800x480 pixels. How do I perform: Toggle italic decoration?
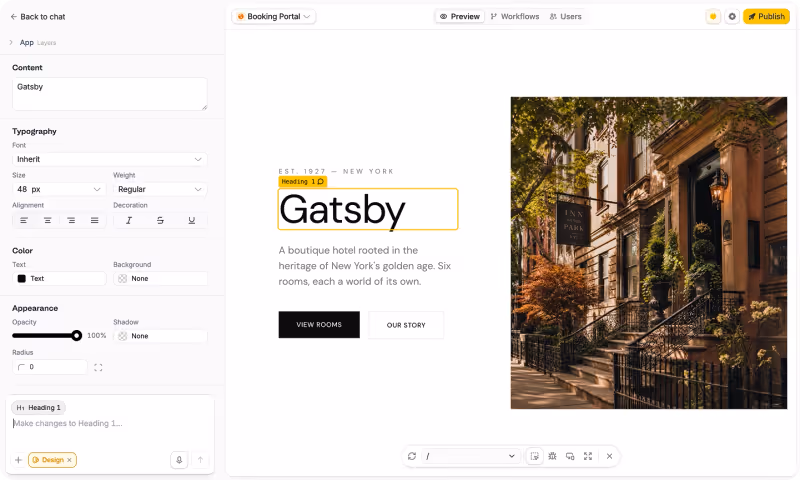coord(129,220)
